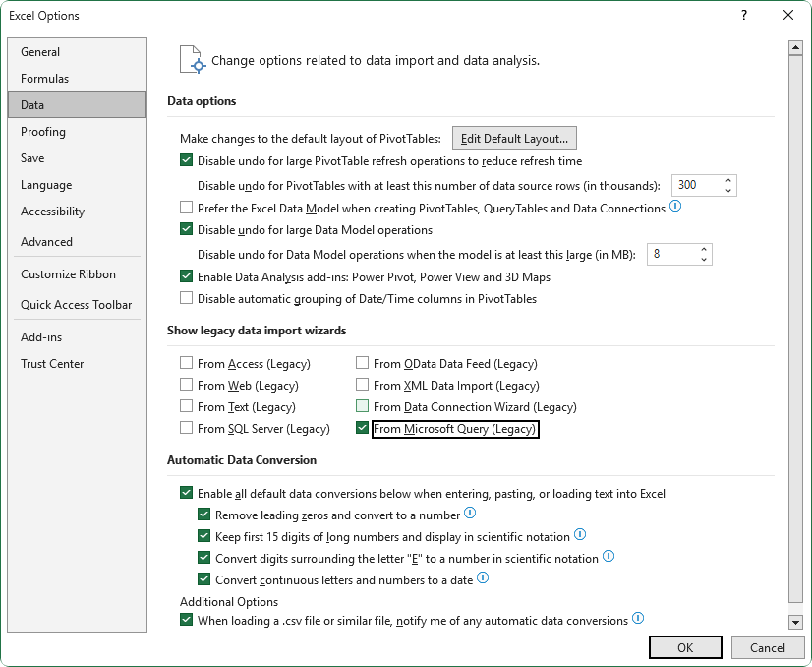
Task: Click the info icon next to Remove leading zeros
Action: [469, 513]
